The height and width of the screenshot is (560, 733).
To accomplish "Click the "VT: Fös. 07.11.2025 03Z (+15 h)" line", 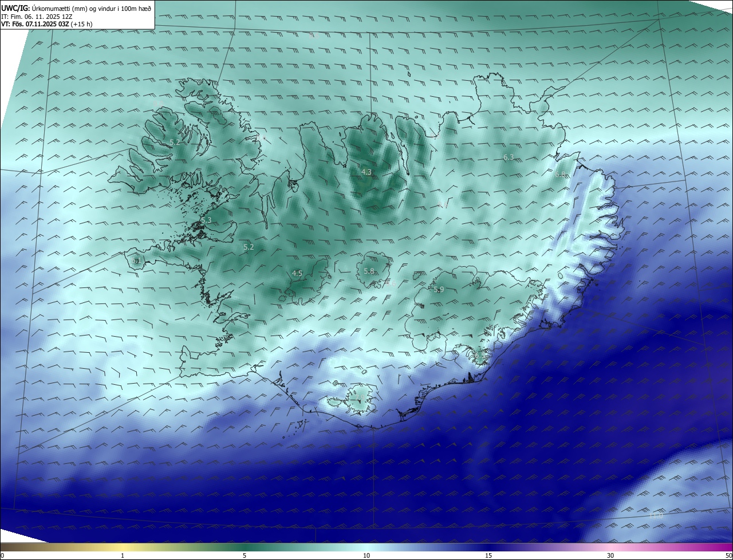I will [47, 24].
